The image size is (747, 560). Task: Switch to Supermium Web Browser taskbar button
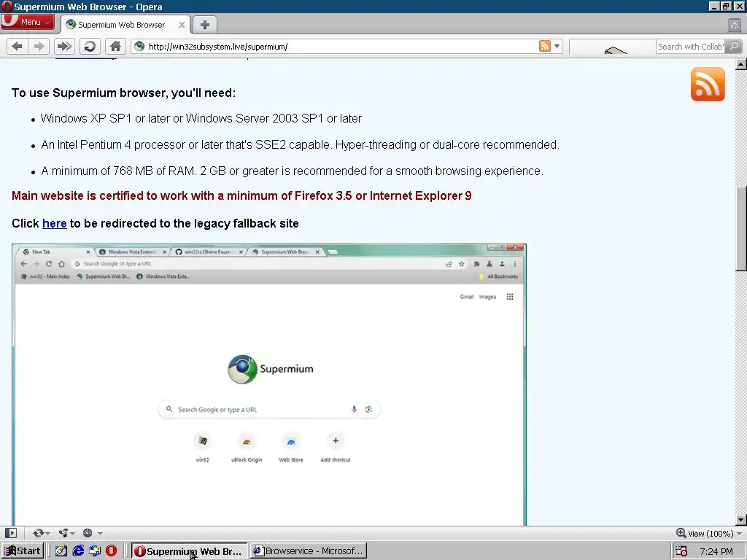tap(189, 551)
